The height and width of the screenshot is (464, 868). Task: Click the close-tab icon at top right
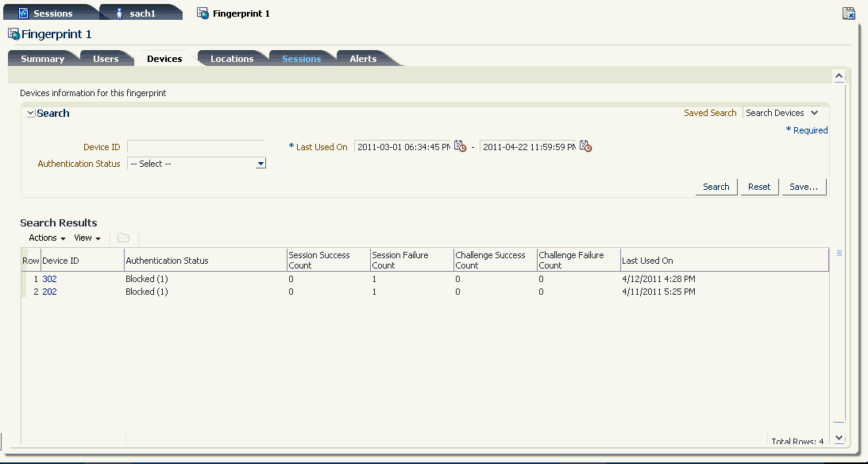849,14
